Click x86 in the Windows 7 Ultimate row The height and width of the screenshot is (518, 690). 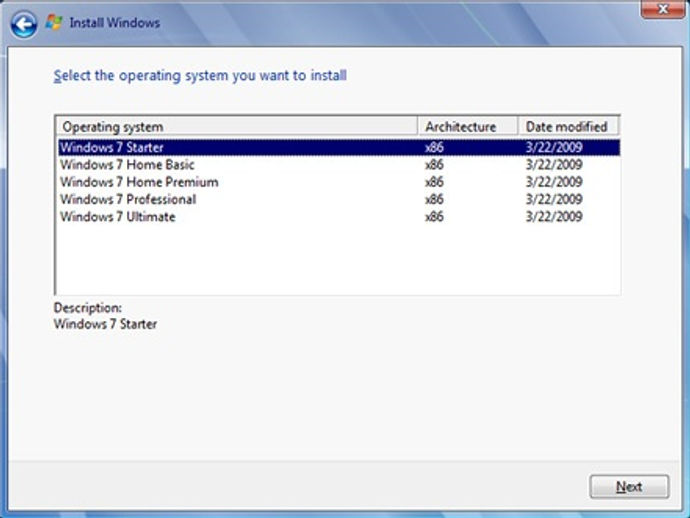tap(434, 217)
